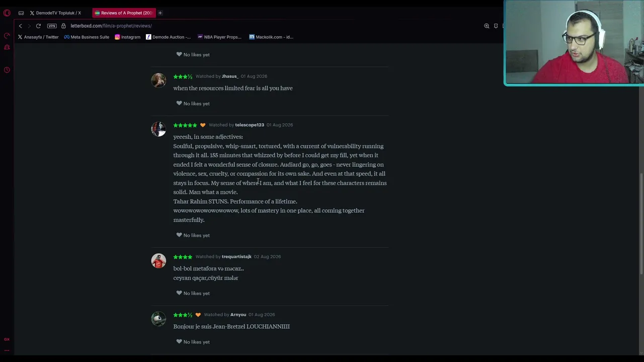Toggle the VPN badge in address bar
This screenshot has width=644, height=362.
click(x=52, y=26)
